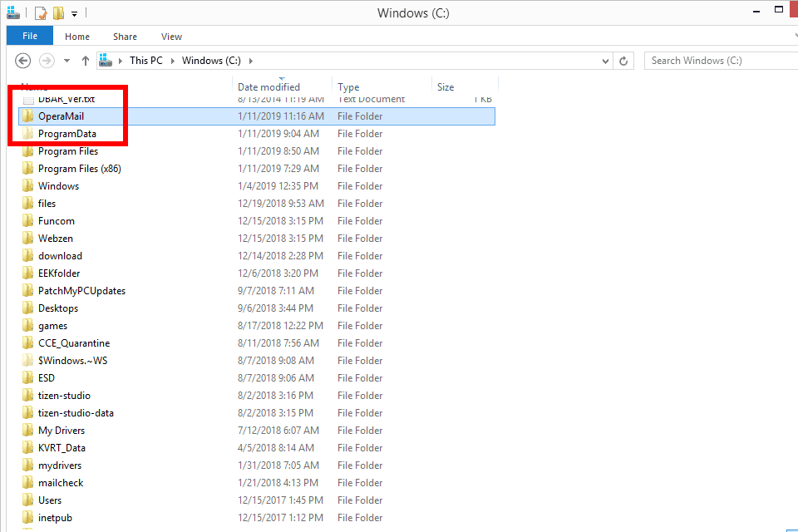Click the 12/15/2017 1:12 PM date cell
The image size is (798, 532).
coord(280,518)
